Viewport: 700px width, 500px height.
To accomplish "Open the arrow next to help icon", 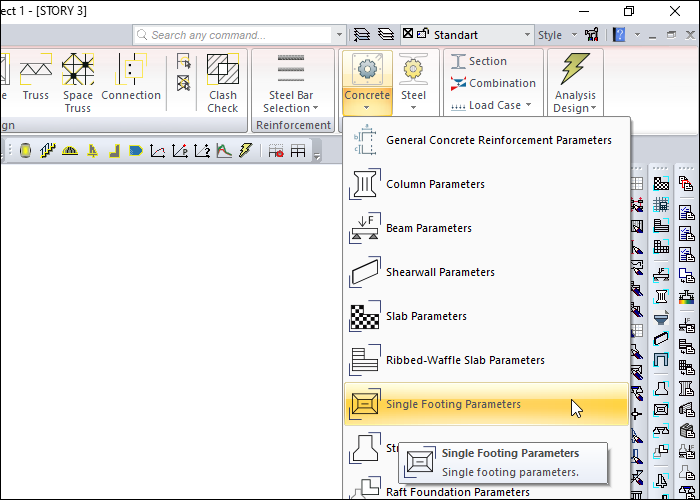I will click(x=637, y=35).
